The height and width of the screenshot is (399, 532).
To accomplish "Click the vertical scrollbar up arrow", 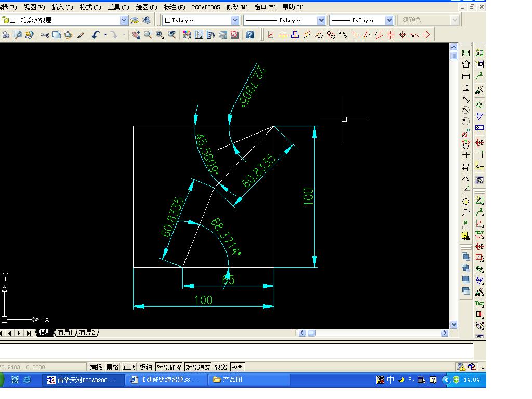I will (x=454, y=46).
